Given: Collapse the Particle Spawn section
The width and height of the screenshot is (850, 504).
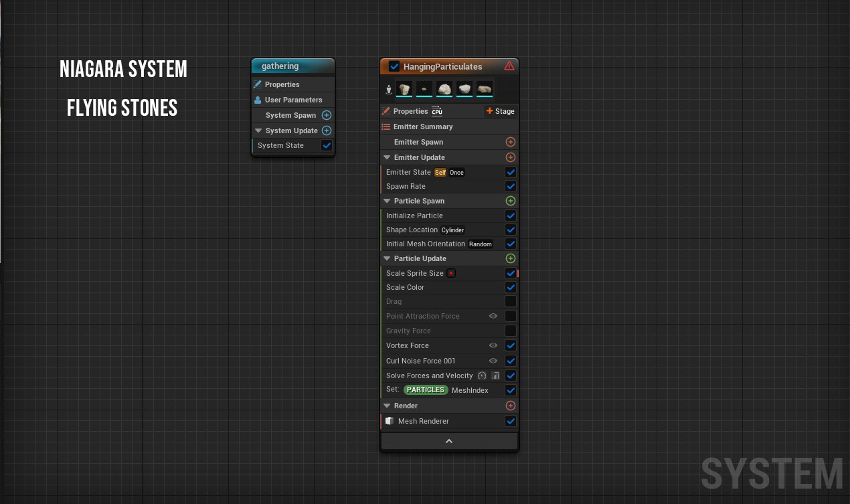Looking at the screenshot, I should 387,201.
